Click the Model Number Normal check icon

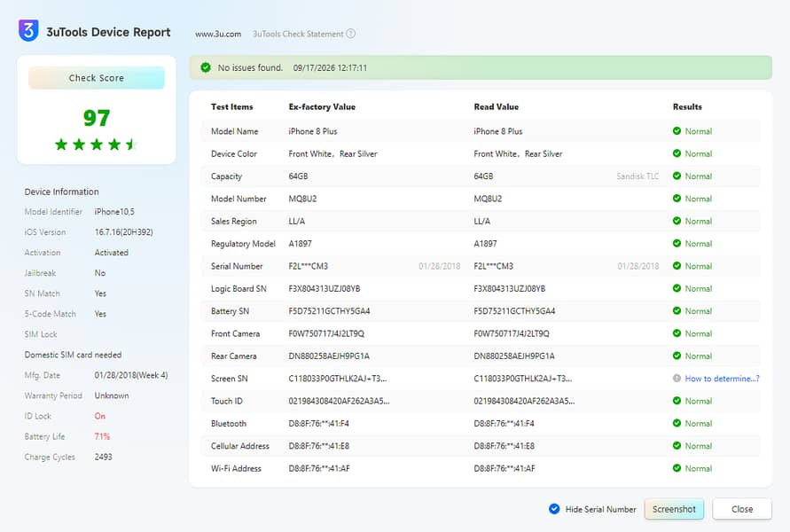pos(677,199)
